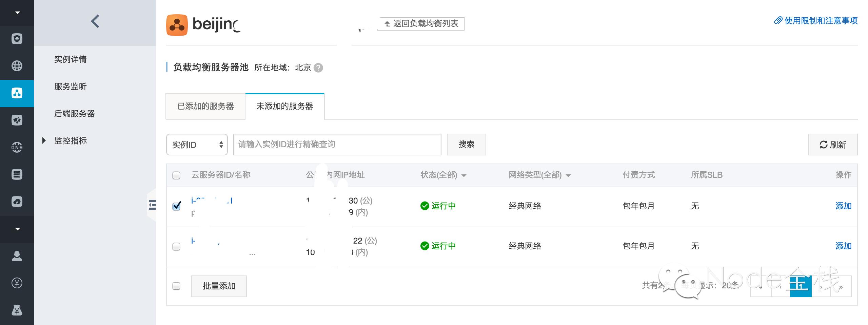Click the 搜索 button

point(466,145)
